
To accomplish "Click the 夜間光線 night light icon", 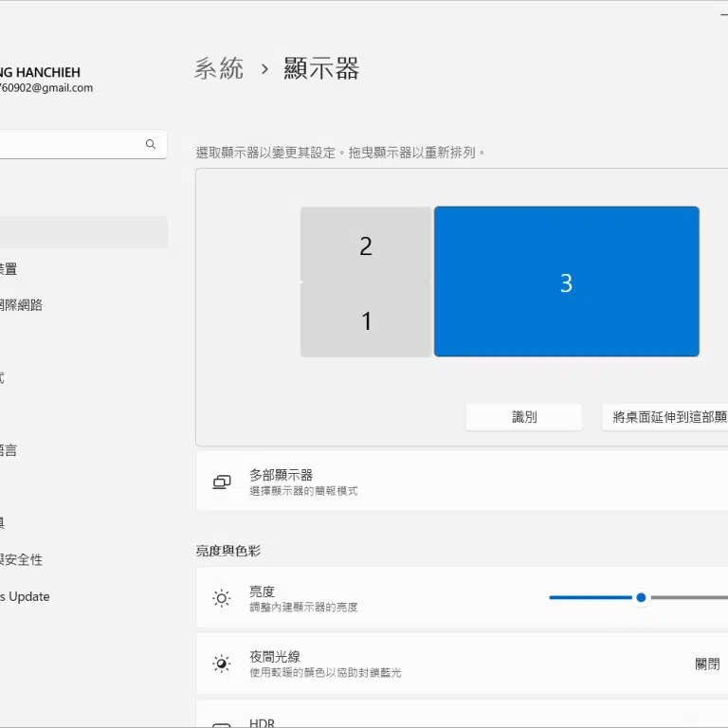I will (x=222, y=664).
